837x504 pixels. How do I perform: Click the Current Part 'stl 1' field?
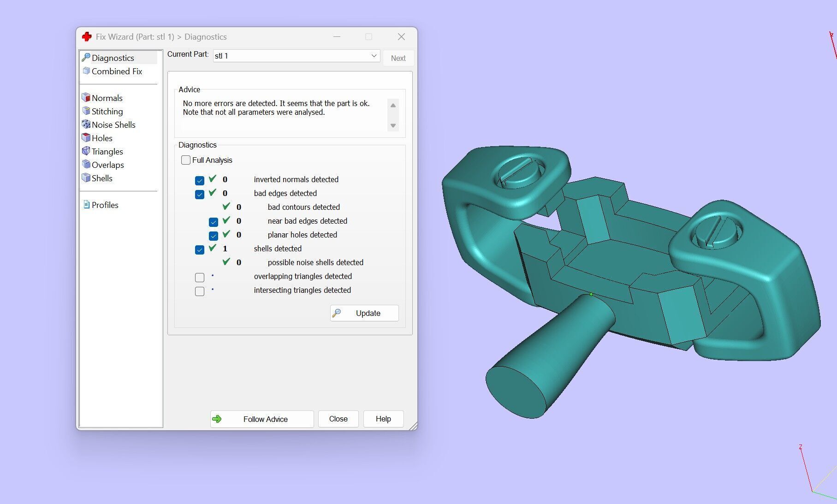(296, 56)
